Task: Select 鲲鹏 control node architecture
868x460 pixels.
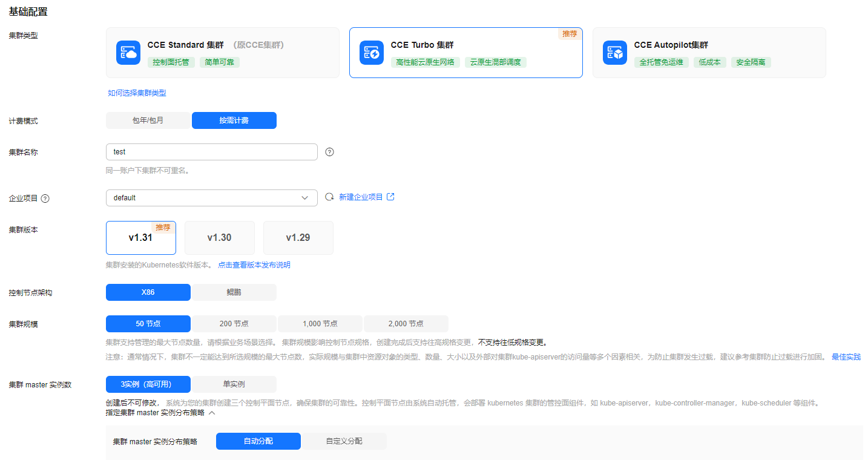Action: (234, 292)
